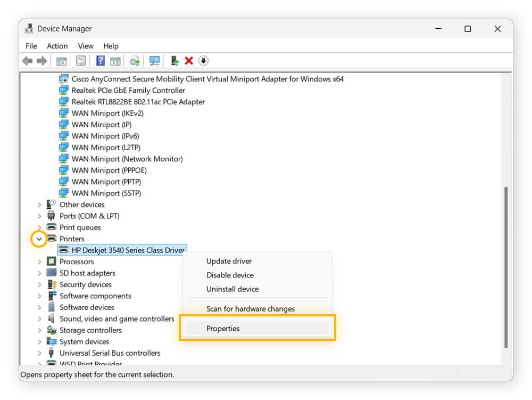Expand the Ports (COM & LPT) category

click(39, 216)
